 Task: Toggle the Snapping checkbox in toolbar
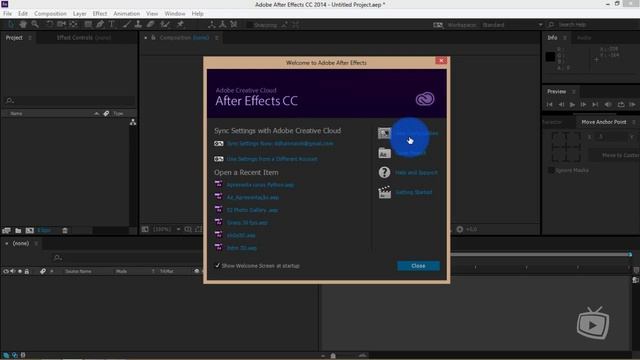[x=249, y=25]
